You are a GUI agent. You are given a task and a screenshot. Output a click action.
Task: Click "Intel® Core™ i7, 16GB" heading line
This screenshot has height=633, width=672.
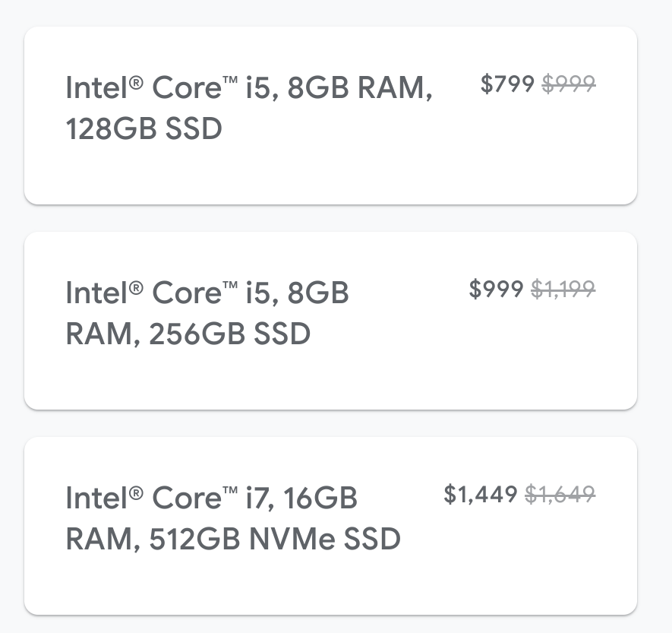pyautogui.click(x=212, y=498)
